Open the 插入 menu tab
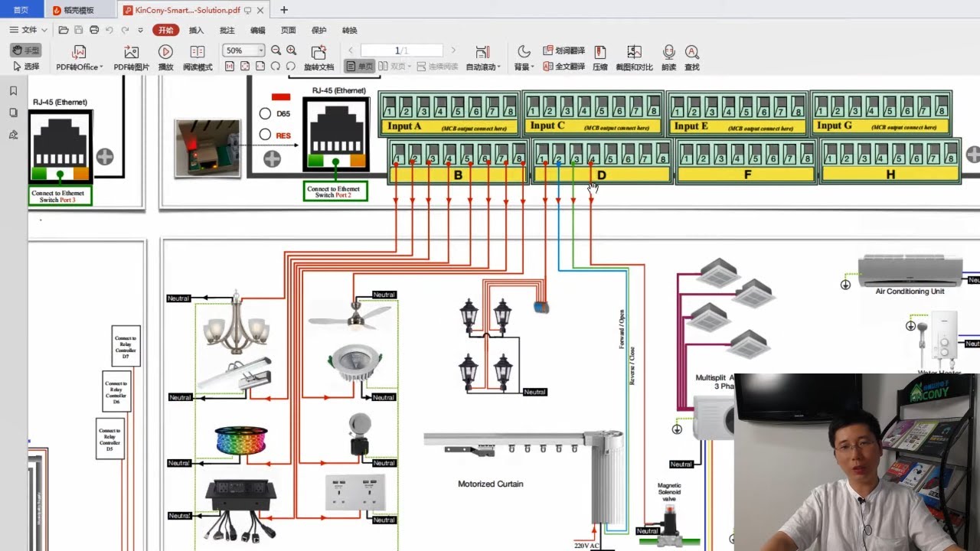The image size is (980, 551). (x=196, y=31)
